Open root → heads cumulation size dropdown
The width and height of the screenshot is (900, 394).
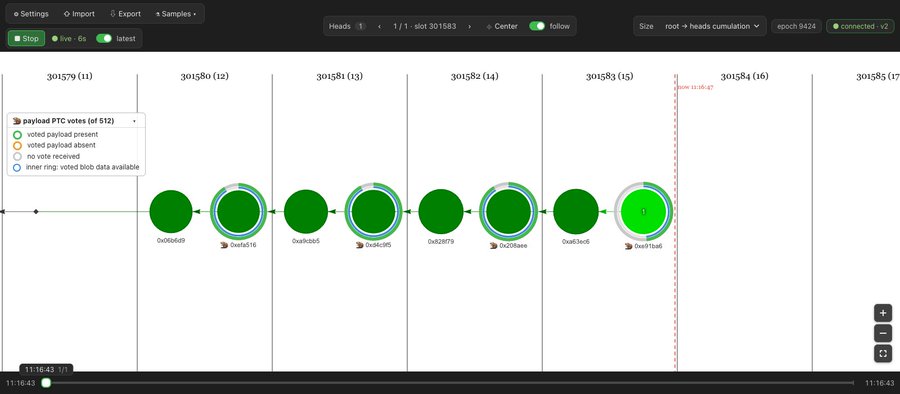point(712,26)
